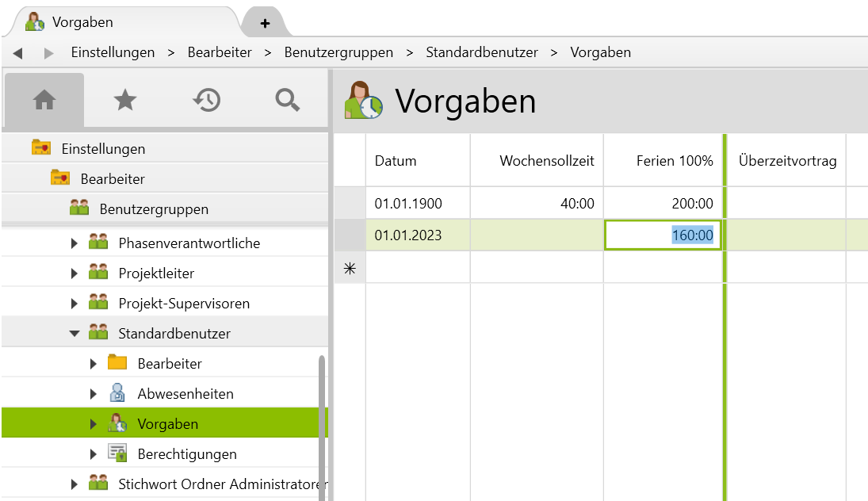The height and width of the screenshot is (501, 868).
Task: Expand the Projektleiter group node
Action: click(75, 273)
